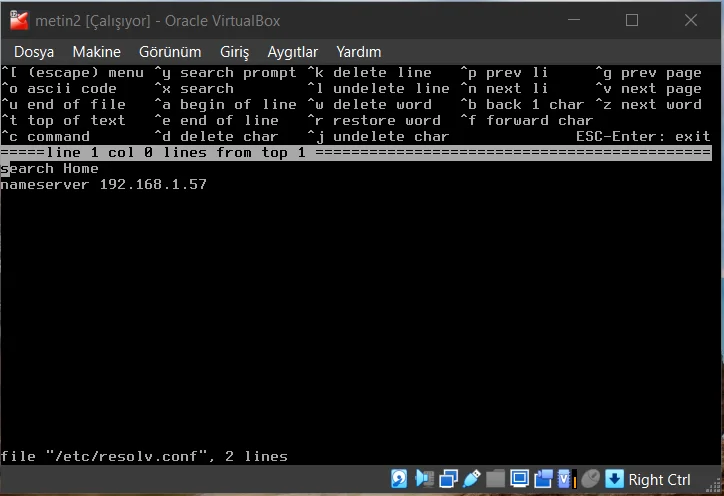This screenshot has width=724, height=496.
Task: Click the audio status icon
Action: 424,479
